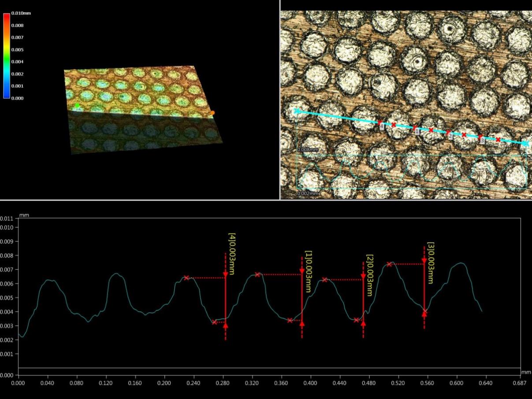Click the peak X marker of measurement 3
532x399 pixels.
point(389,264)
